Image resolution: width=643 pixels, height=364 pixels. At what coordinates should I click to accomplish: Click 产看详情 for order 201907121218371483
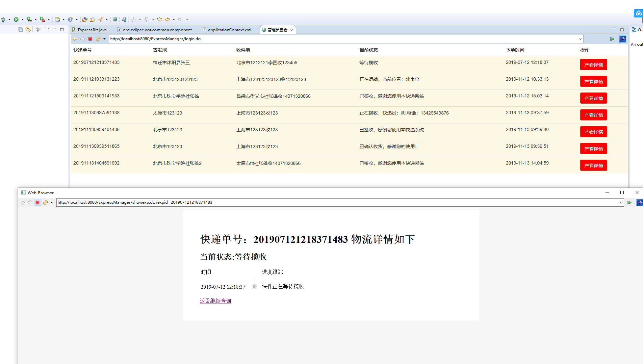(593, 65)
